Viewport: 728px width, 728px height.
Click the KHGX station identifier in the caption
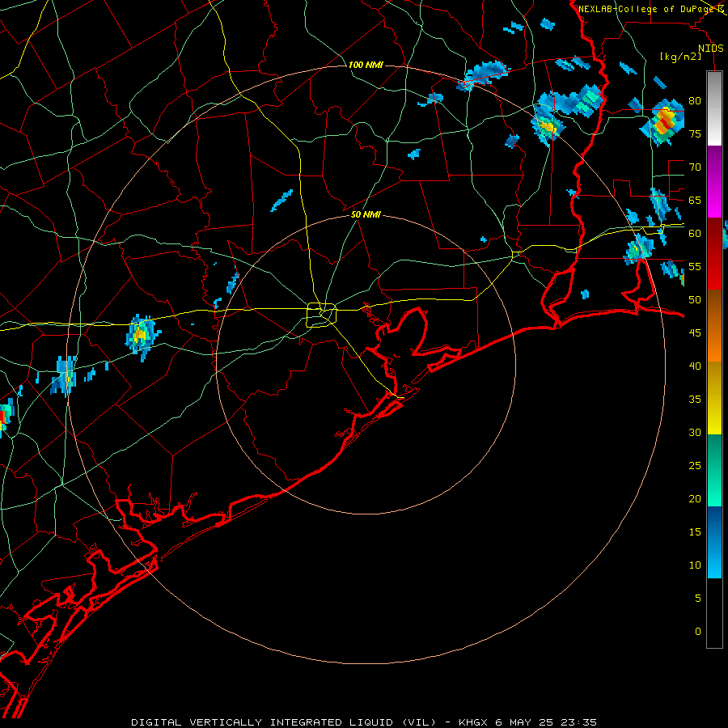472,722
